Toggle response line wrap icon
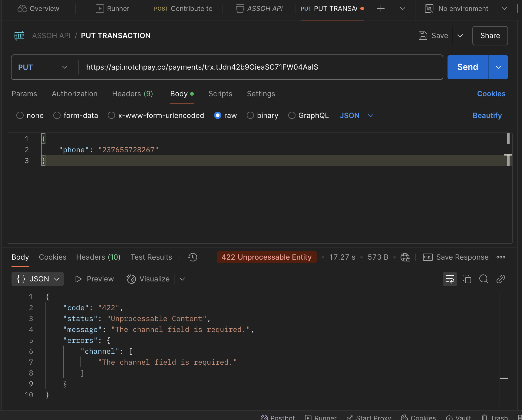522x420 pixels. pos(450,279)
